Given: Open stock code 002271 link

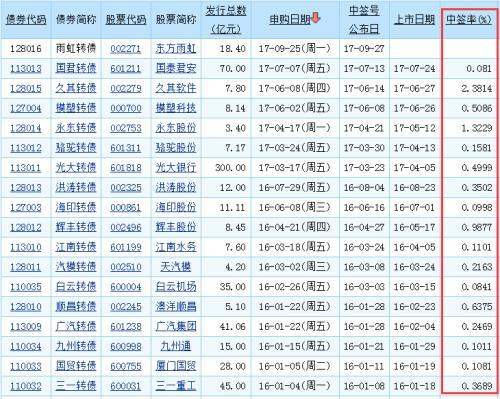Looking at the screenshot, I should click(126, 49).
